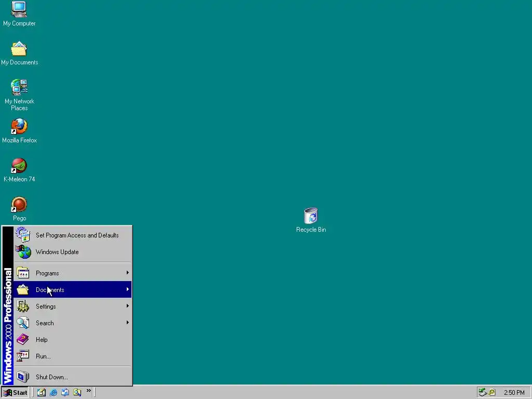Image resolution: width=532 pixels, height=399 pixels.
Task: Choose Shut Down... in Start menu
Action: (73, 377)
